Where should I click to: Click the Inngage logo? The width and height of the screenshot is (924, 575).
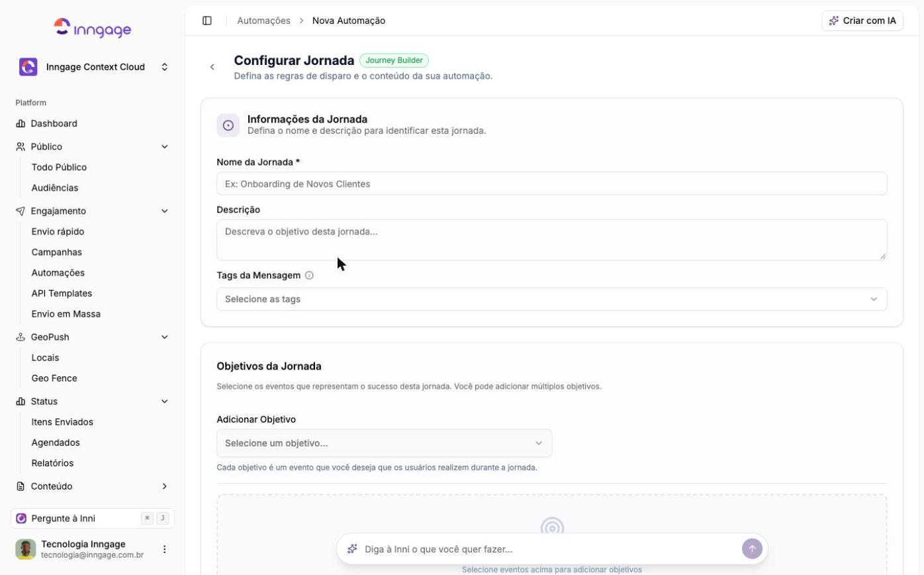[x=93, y=28]
